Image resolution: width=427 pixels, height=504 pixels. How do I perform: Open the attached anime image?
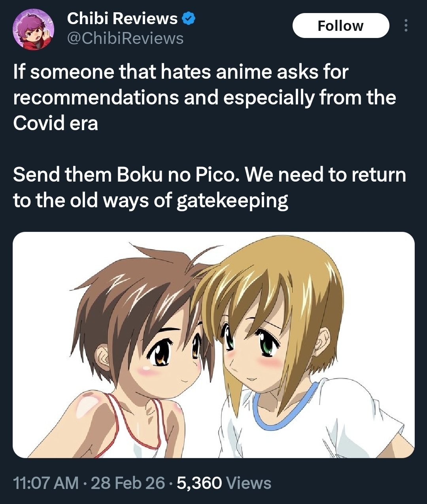coord(213,345)
